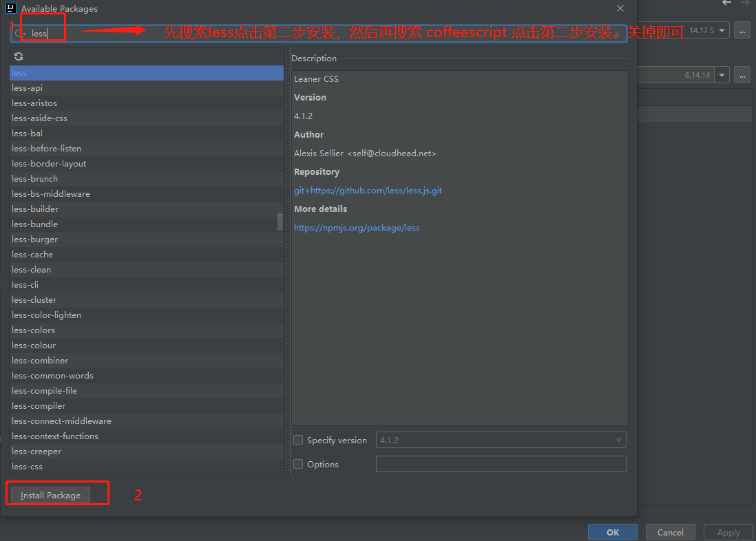Click the Cancel button
This screenshot has height=541, width=756.
coord(669,531)
